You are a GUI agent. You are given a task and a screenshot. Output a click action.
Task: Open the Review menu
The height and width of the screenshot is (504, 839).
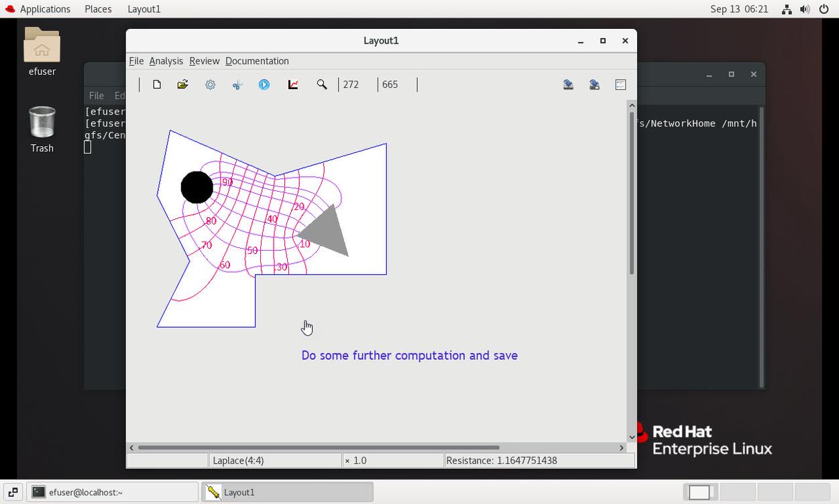204,61
